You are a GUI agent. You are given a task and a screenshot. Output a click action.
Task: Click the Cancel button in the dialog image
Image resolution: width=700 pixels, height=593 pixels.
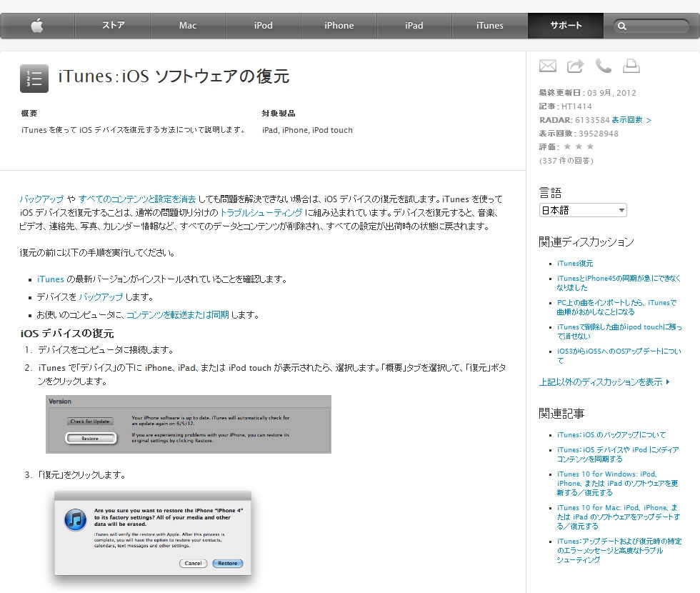pos(193,563)
